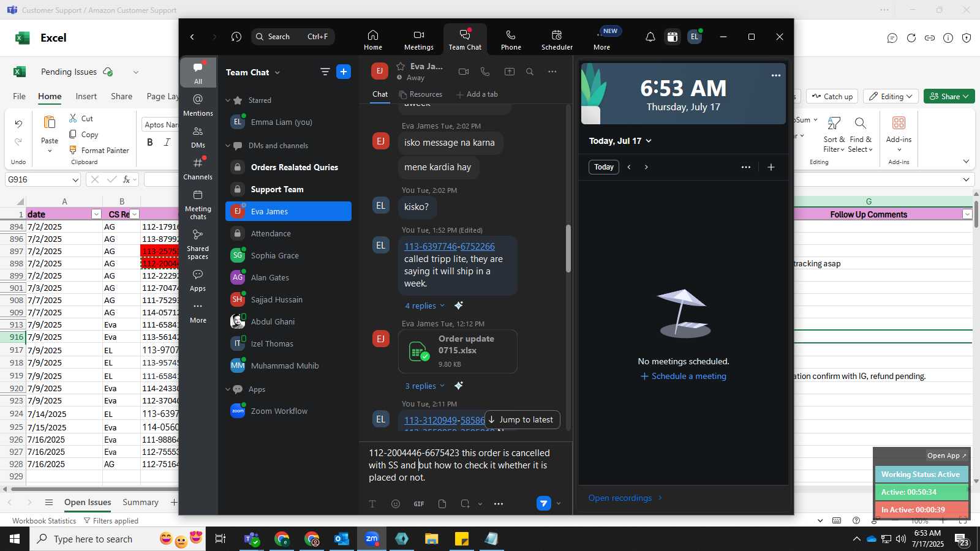Expand 3 replies under Order update file
This screenshot has height=551, width=980.
(x=424, y=386)
